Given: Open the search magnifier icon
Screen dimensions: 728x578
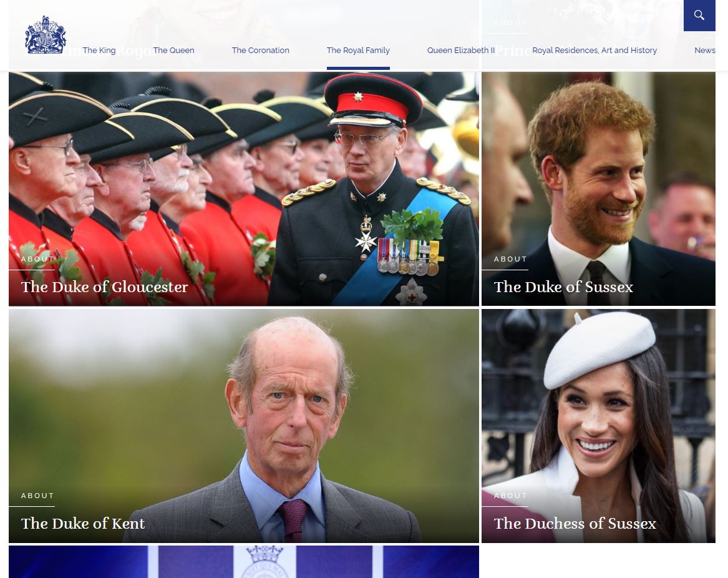Looking at the screenshot, I should tap(699, 16).
